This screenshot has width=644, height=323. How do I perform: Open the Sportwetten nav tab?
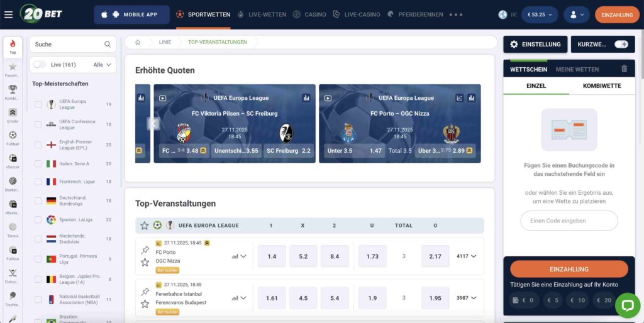[x=203, y=15]
